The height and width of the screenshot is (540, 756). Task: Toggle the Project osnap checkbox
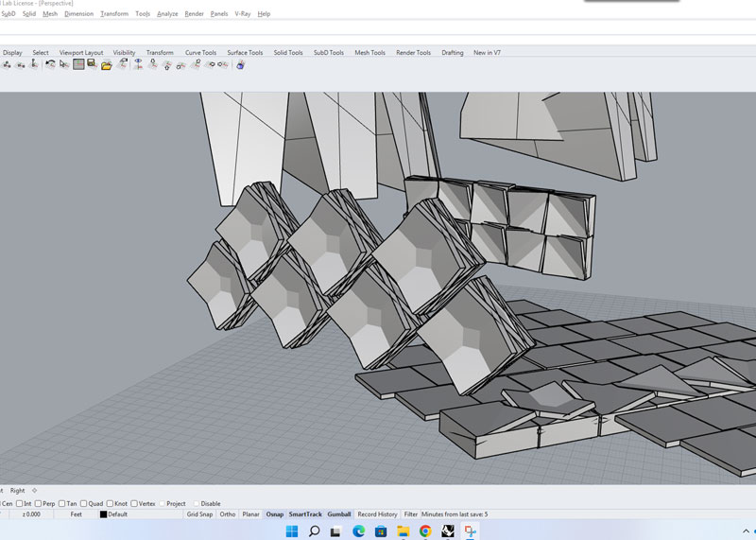point(162,503)
